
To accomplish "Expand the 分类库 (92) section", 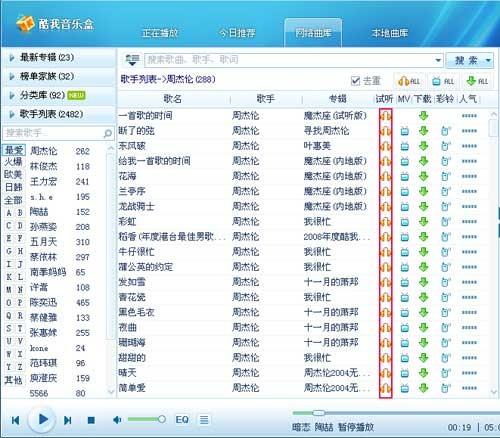I will click(59, 95).
